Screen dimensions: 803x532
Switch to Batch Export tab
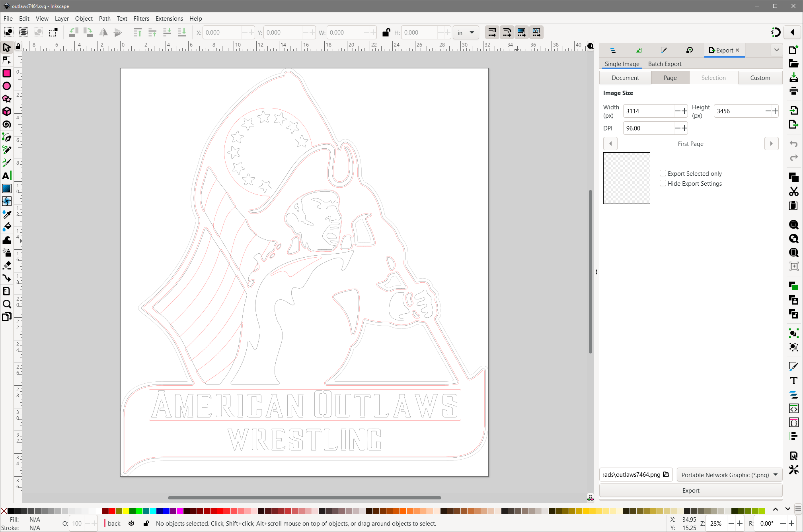point(665,64)
